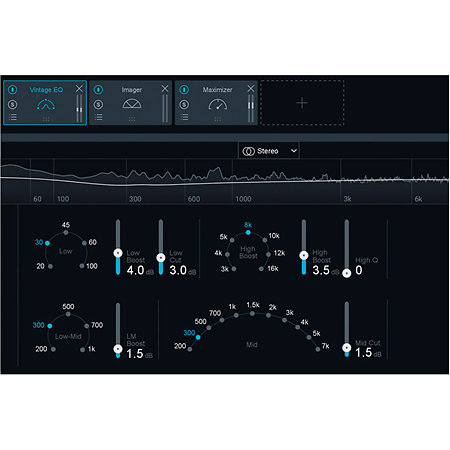Click the LM Boost slider handle
The height and width of the screenshot is (450, 450).
pos(118,349)
